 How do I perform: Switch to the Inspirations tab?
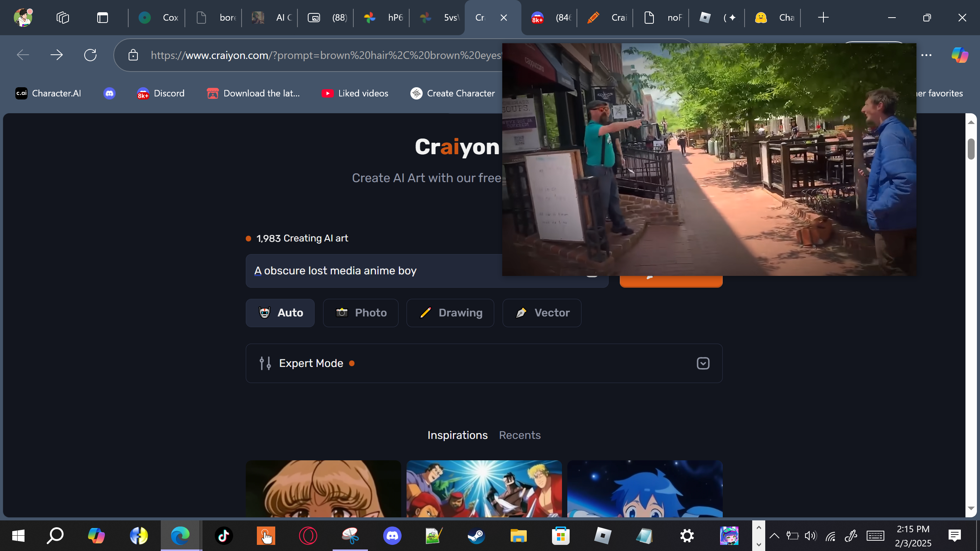click(457, 435)
